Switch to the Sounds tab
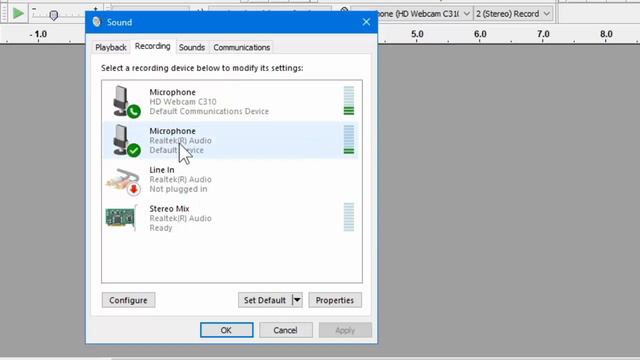 point(191,47)
